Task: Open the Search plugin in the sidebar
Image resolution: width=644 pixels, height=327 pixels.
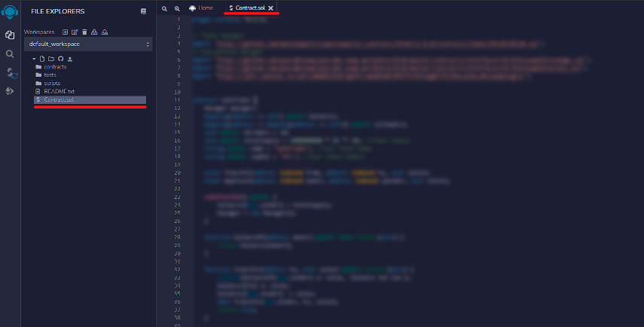Action: coord(10,53)
